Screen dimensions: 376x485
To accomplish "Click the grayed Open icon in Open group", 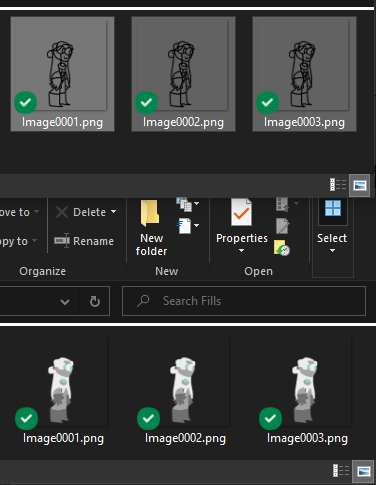I will tap(282, 204).
